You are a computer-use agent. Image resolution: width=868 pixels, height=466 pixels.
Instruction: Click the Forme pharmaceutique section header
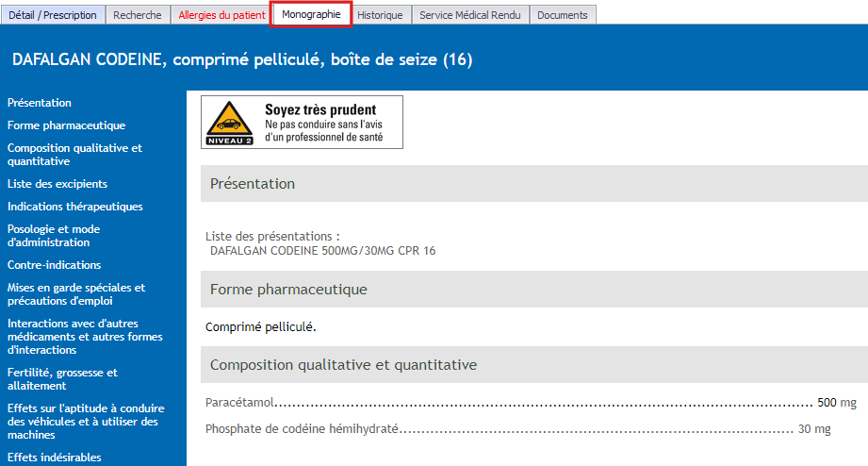click(534, 290)
